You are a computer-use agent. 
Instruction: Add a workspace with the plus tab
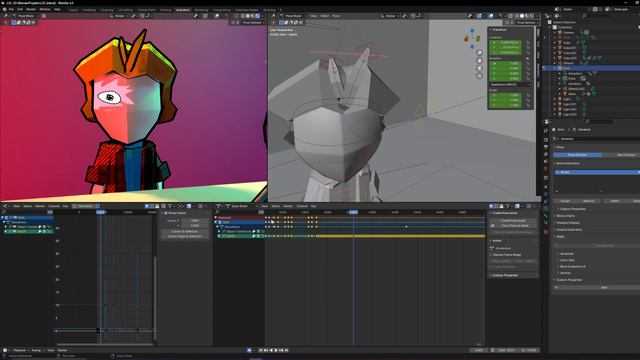280,10
